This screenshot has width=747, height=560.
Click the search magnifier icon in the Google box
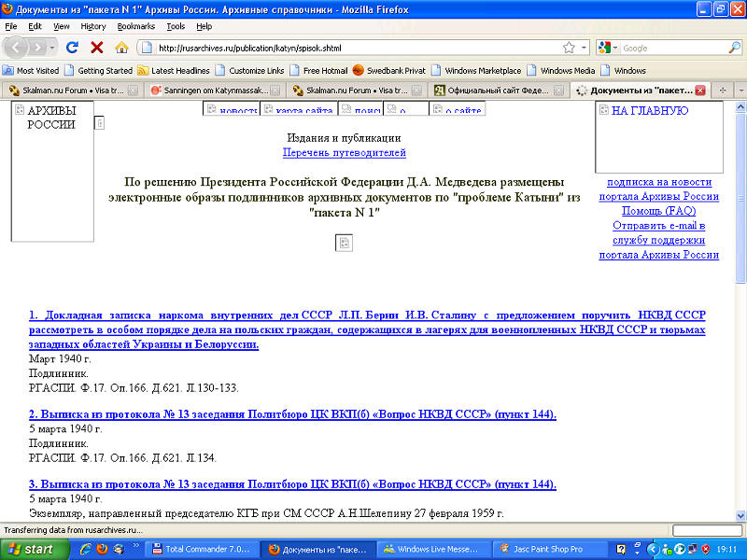pos(734,48)
